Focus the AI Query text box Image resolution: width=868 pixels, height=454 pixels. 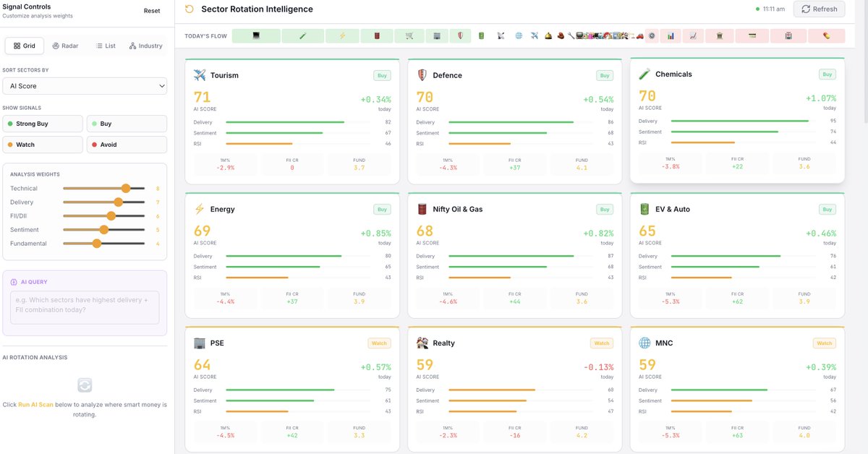84,307
